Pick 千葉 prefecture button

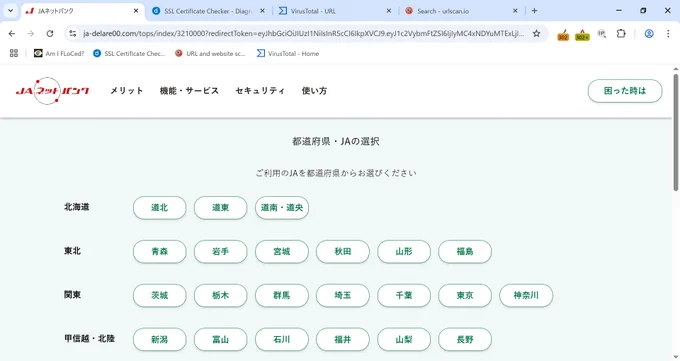404,295
